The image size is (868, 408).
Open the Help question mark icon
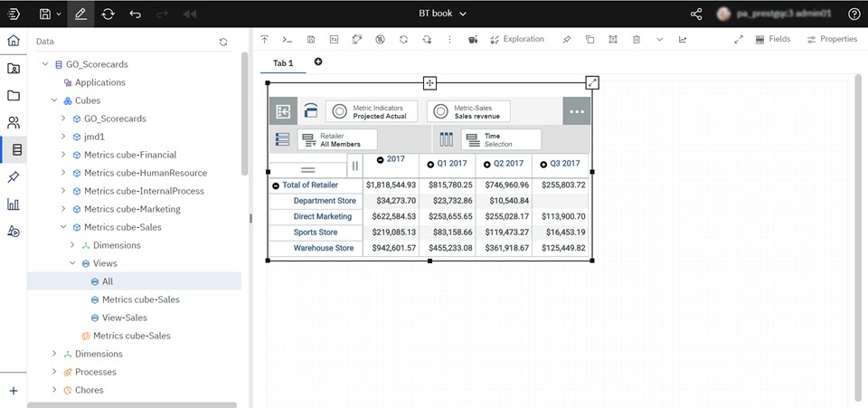tap(854, 14)
